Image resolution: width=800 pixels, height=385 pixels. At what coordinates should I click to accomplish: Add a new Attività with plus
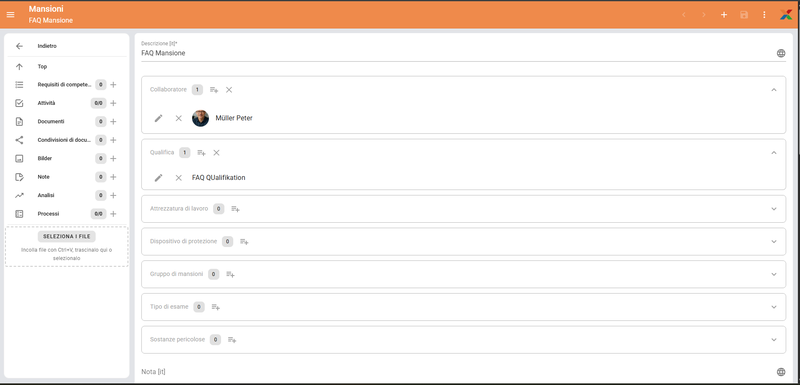[113, 103]
